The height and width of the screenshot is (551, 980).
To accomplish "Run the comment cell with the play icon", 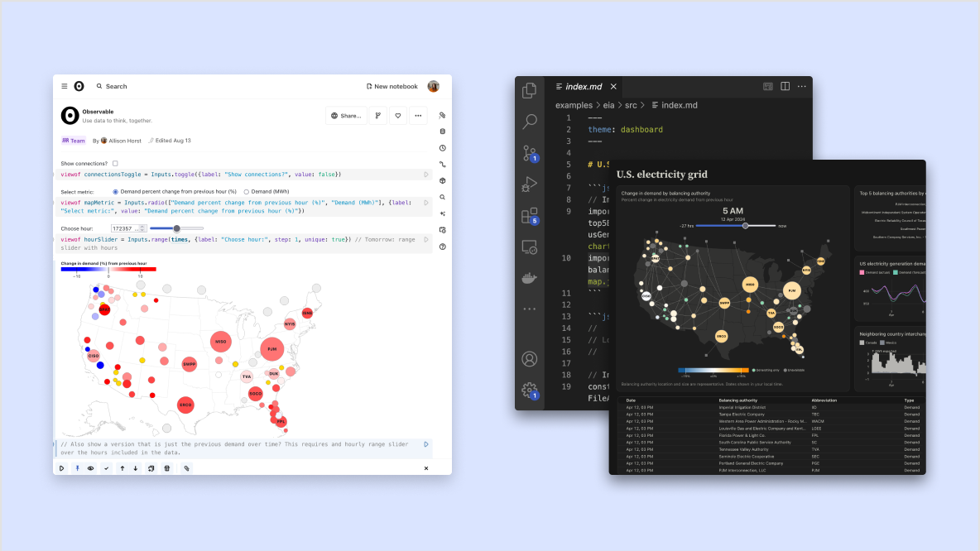I will pyautogui.click(x=425, y=446).
